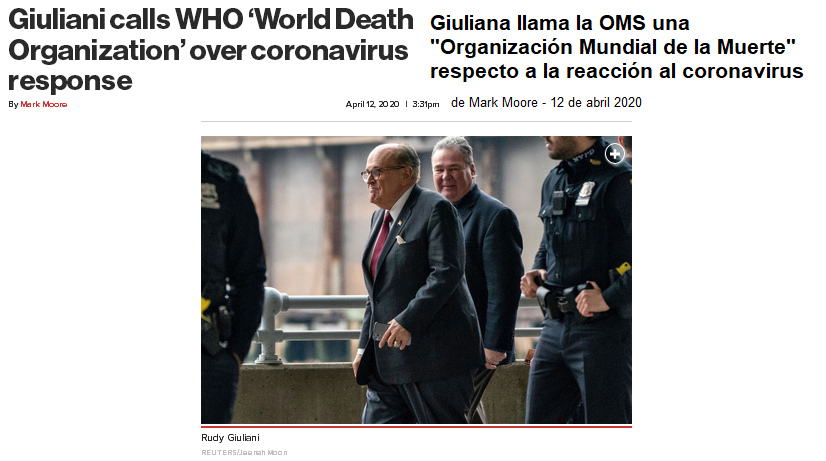Click the 'REUTERS/Jeenah Moon' photo credit

(244, 453)
